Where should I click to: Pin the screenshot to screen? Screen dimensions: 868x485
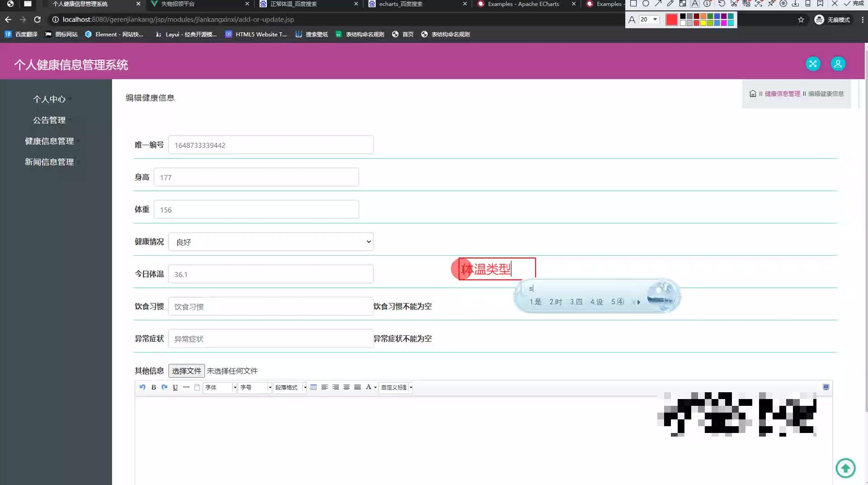(771, 3)
